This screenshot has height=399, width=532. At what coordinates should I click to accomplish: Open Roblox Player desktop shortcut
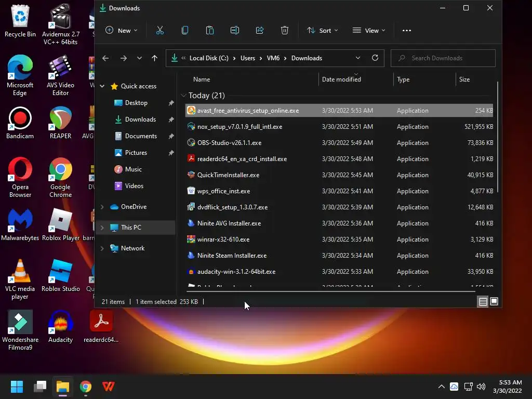[x=61, y=224]
